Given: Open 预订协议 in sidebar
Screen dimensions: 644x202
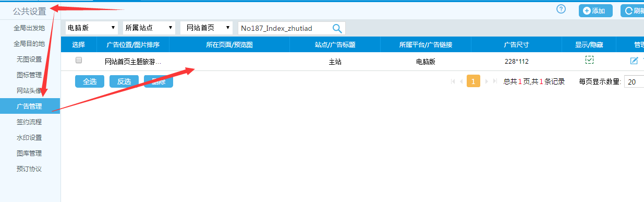Looking at the screenshot, I should (30, 169).
